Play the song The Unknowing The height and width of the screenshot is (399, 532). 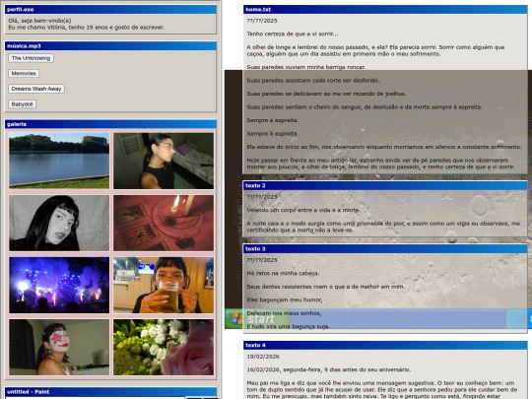click(x=31, y=58)
